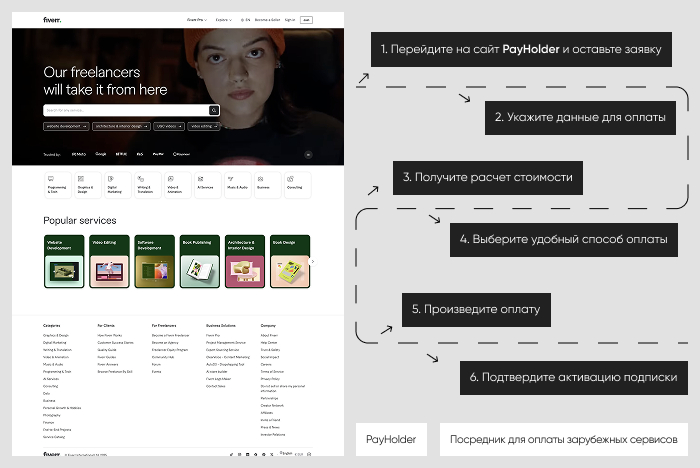Viewport: 700px width, 468px height.
Task: Open the Music & Audio category card
Action: 238,185
